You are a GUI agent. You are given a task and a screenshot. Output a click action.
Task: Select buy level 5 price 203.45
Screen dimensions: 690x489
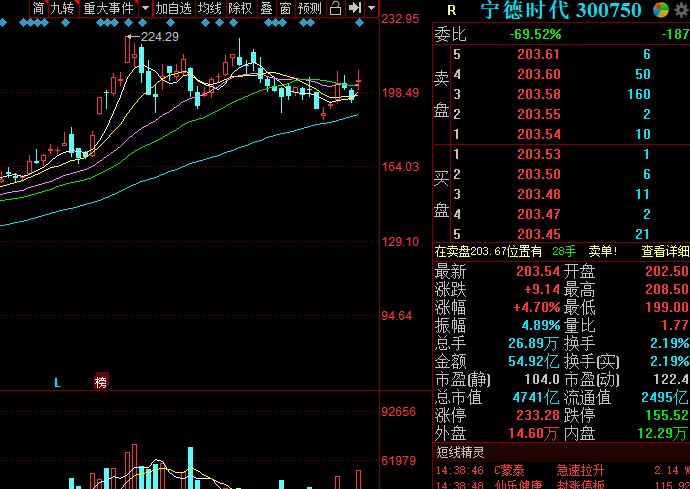(x=539, y=234)
